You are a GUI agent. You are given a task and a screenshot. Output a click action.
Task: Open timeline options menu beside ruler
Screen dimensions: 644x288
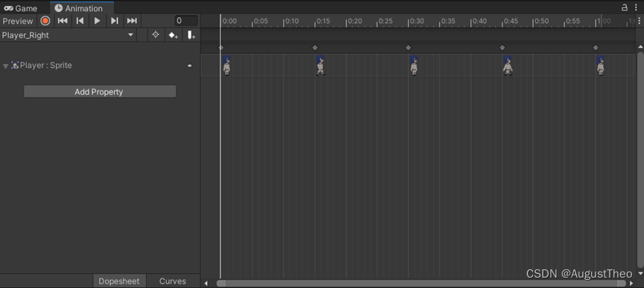point(639,21)
